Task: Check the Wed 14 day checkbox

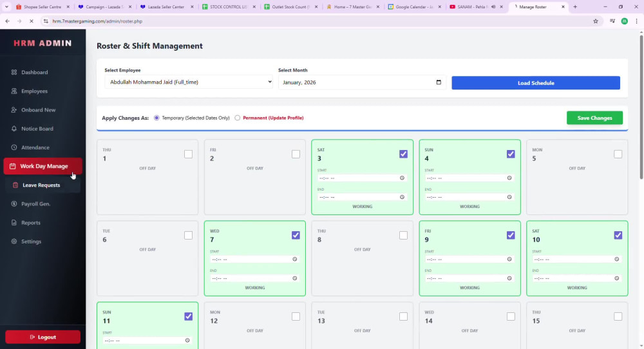Action: [x=511, y=317]
